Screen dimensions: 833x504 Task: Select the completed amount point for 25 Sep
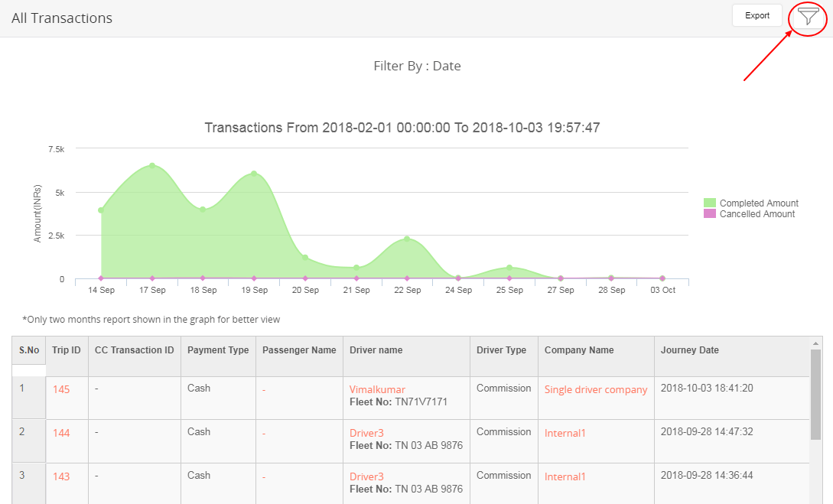point(509,268)
